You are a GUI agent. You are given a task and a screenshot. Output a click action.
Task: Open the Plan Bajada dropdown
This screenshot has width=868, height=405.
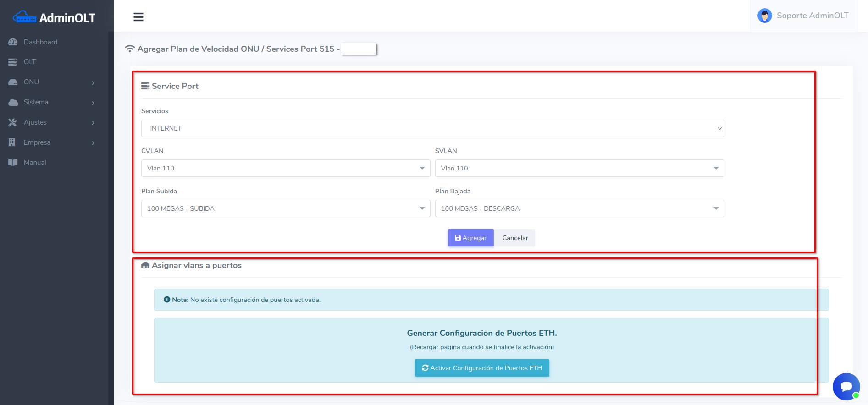click(x=579, y=208)
